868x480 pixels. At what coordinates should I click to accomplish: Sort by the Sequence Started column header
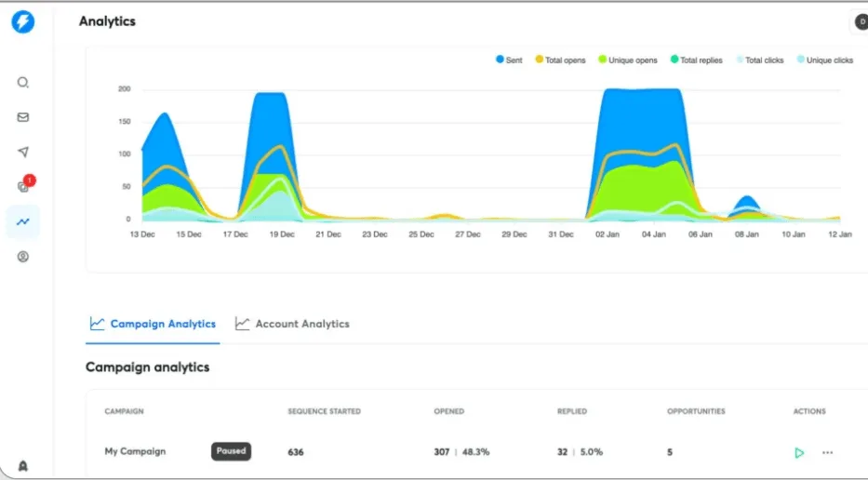(324, 411)
